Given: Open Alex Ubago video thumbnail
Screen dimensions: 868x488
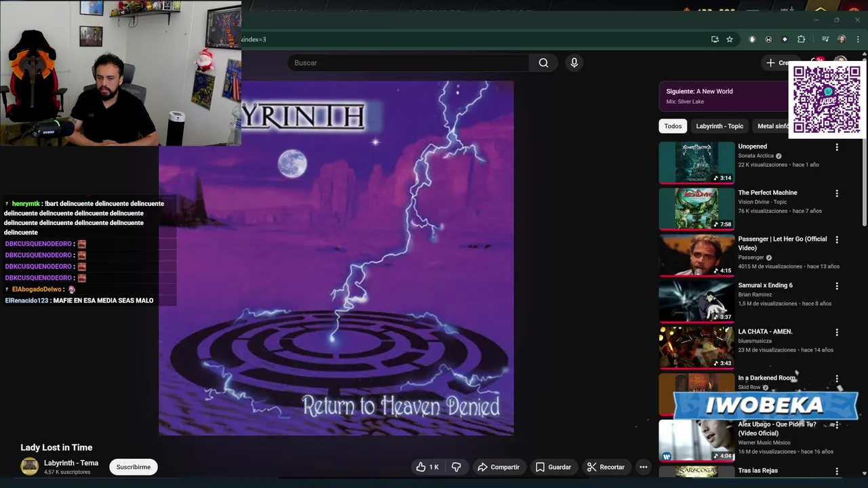Looking at the screenshot, I should (x=696, y=441).
